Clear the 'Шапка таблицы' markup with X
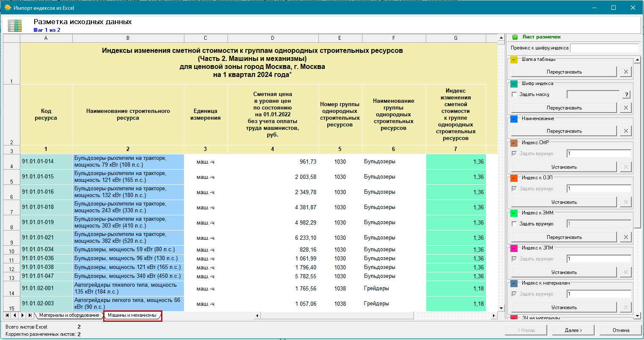644x340 pixels. click(x=626, y=72)
